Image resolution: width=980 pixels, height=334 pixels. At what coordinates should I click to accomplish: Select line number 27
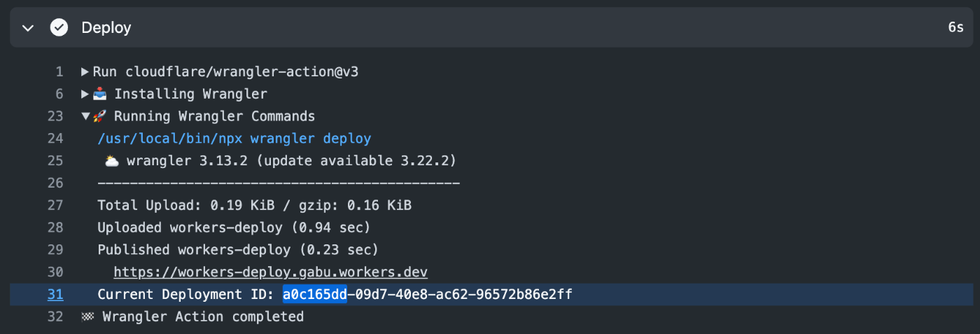point(55,205)
